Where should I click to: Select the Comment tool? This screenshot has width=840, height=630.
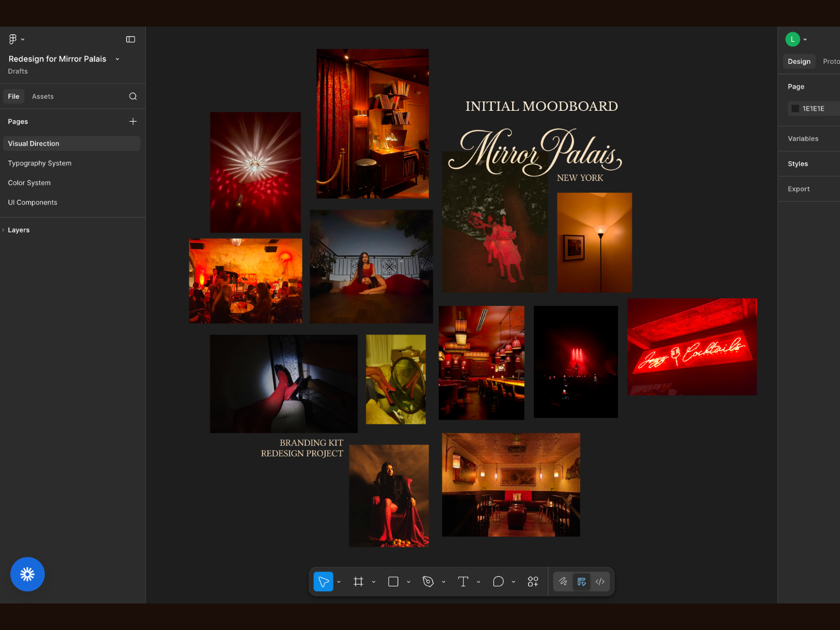point(498,581)
